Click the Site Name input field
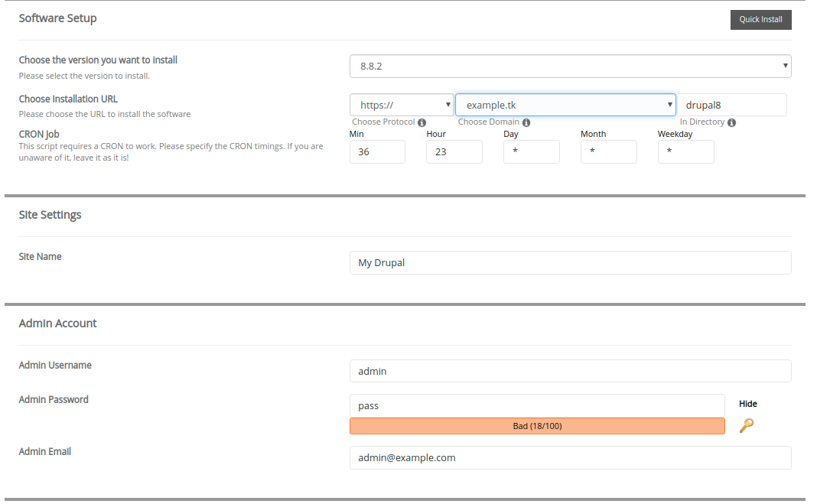The width and height of the screenshot is (817, 504). tap(570, 262)
